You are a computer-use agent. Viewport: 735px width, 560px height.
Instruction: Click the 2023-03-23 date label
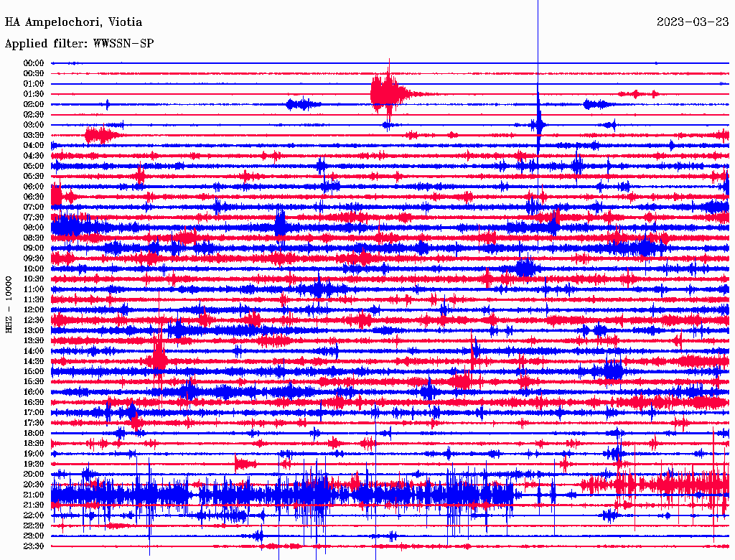click(693, 22)
